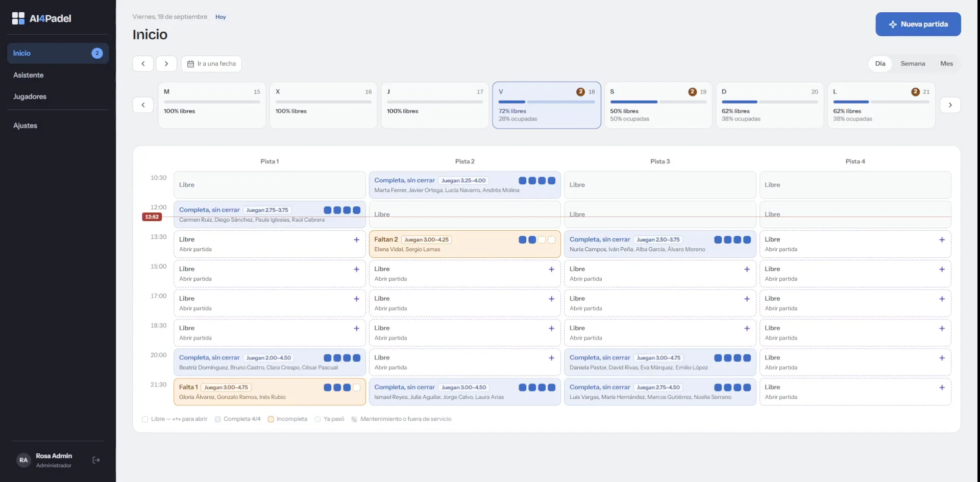The width and height of the screenshot is (980, 482).
Task: Click the notification badge on Inicio
Action: pos(97,53)
